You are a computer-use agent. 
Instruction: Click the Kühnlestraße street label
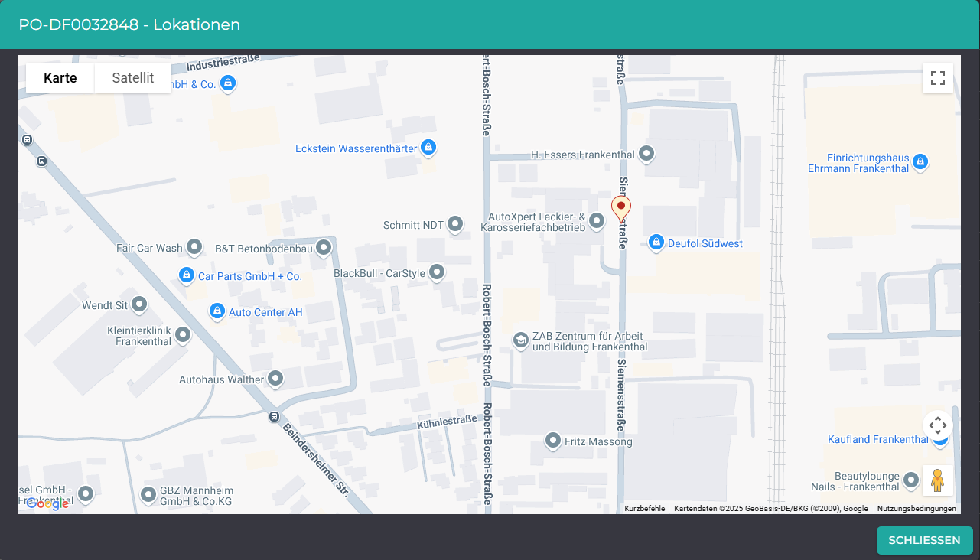pyautogui.click(x=447, y=422)
